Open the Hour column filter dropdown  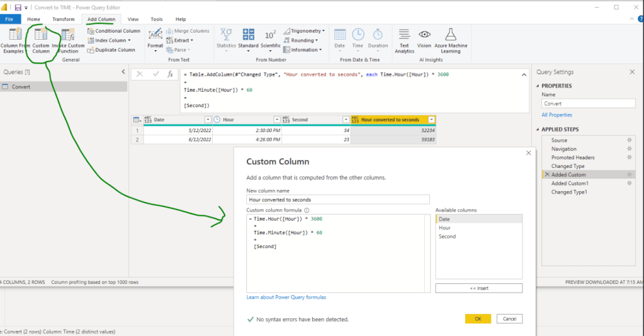point(277,120)
